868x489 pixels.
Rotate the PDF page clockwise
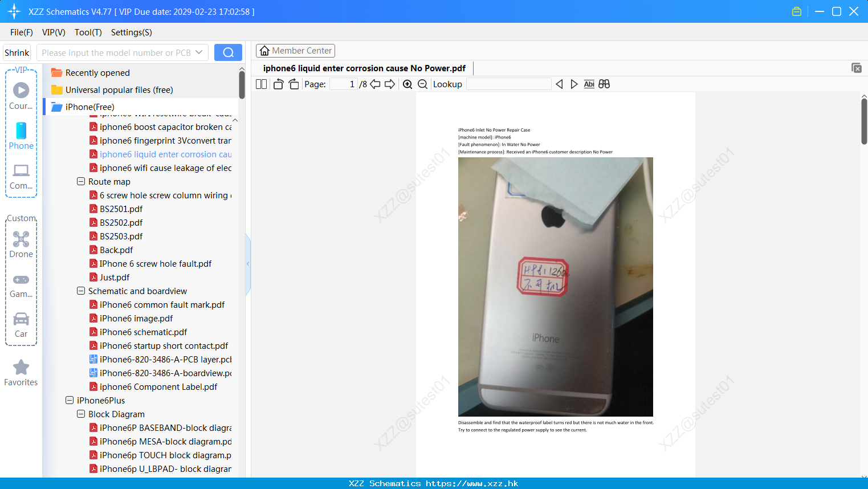294,84
